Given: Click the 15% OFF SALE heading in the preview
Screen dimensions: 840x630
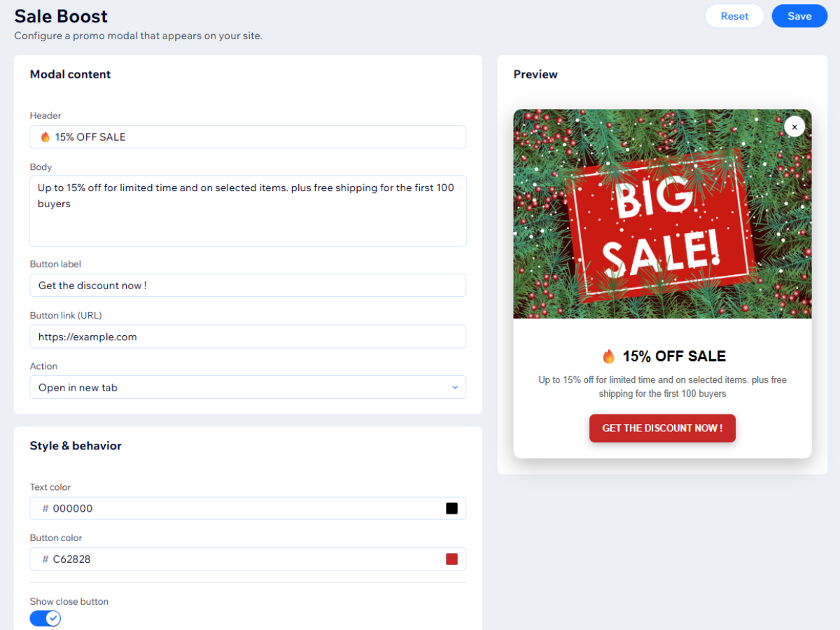Looking at the screenshot, I should click(x=673, y=356).
